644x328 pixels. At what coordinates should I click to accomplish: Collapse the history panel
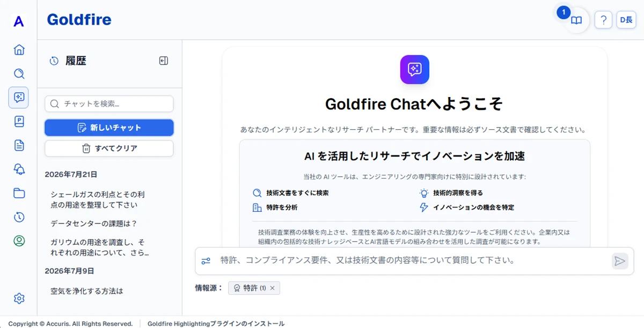pyautogui.click(x=164, y=61)
